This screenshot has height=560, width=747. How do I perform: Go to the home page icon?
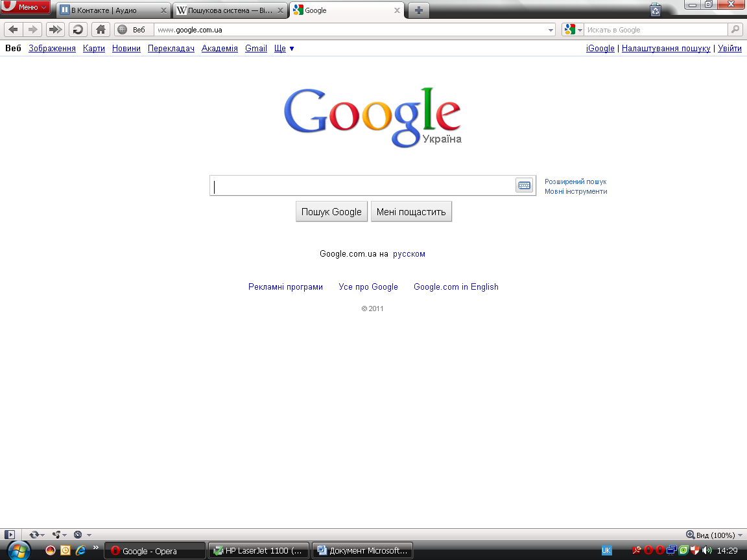coord(101,30)
